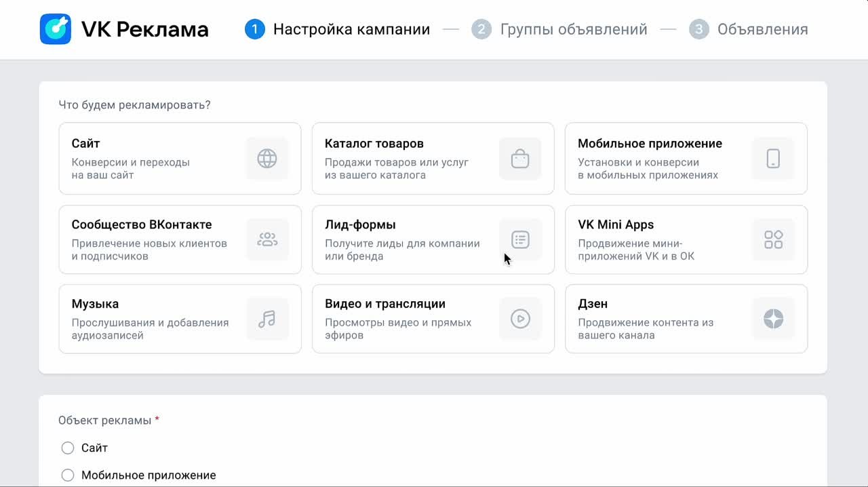Click the smartphone icon for Мобильное приложение

click(773, 159)
